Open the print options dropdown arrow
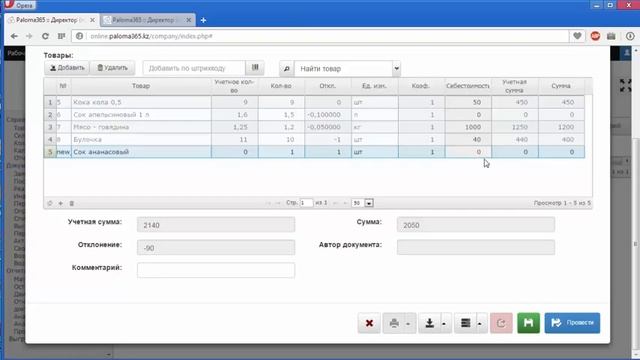This screenshot has height=360, width=640. tap(409, 324)
